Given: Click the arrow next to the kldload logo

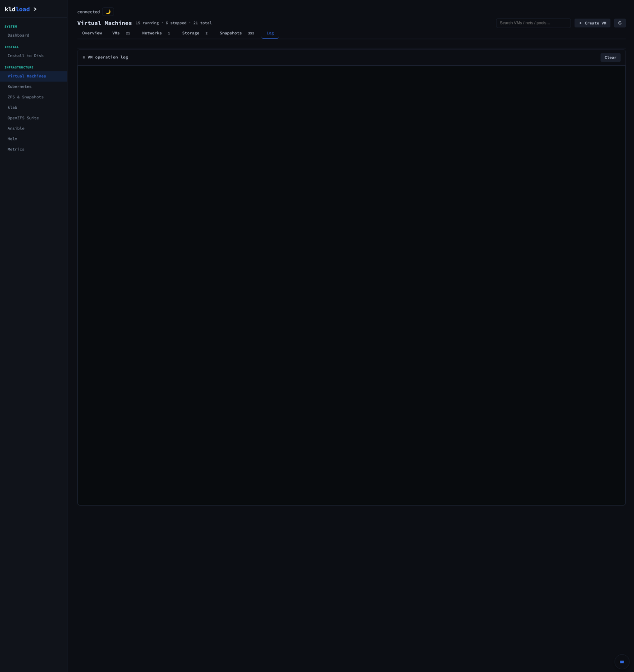Looking at the screenshot, I should point(35,9).
